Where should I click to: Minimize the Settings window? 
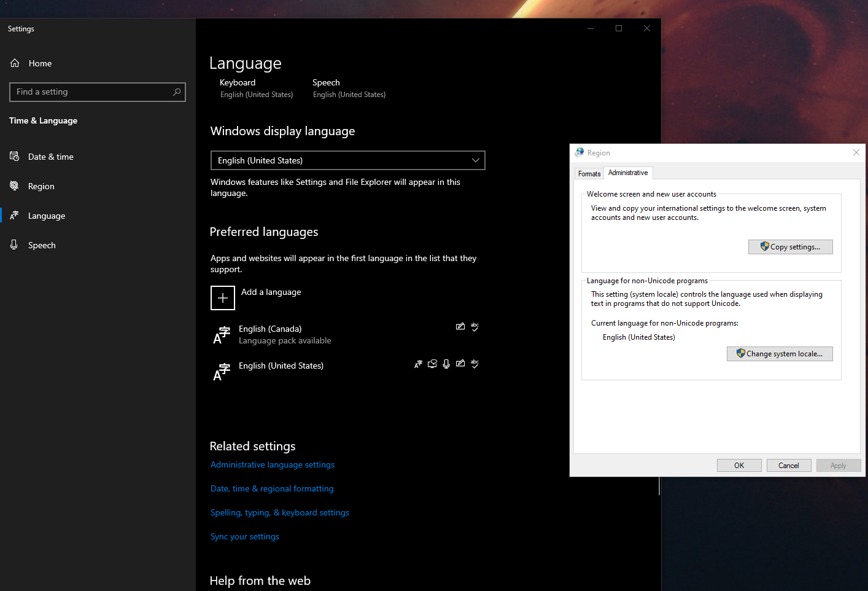point(591,28)
